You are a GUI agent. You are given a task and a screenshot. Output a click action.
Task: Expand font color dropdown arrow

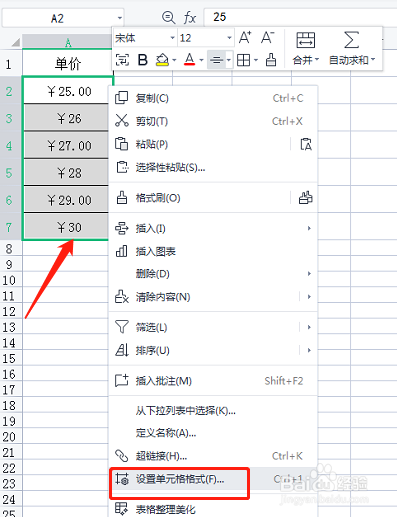coord(201,60)
